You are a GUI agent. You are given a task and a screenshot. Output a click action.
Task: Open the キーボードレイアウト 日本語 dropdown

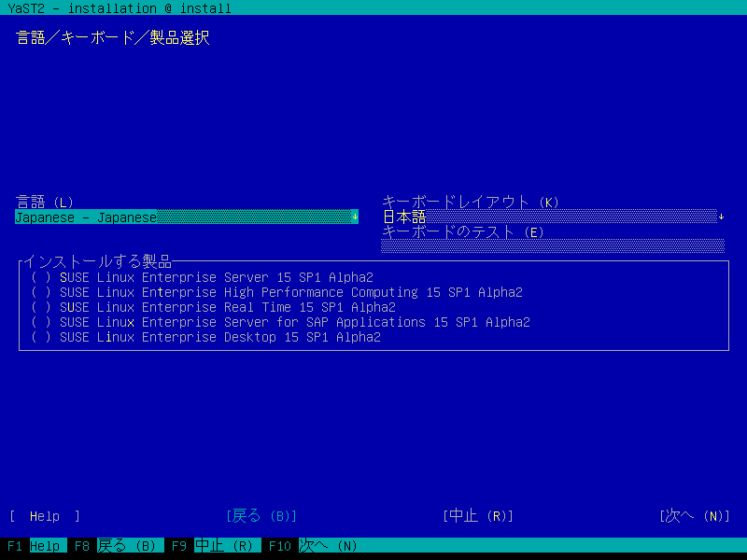(549, 217)
